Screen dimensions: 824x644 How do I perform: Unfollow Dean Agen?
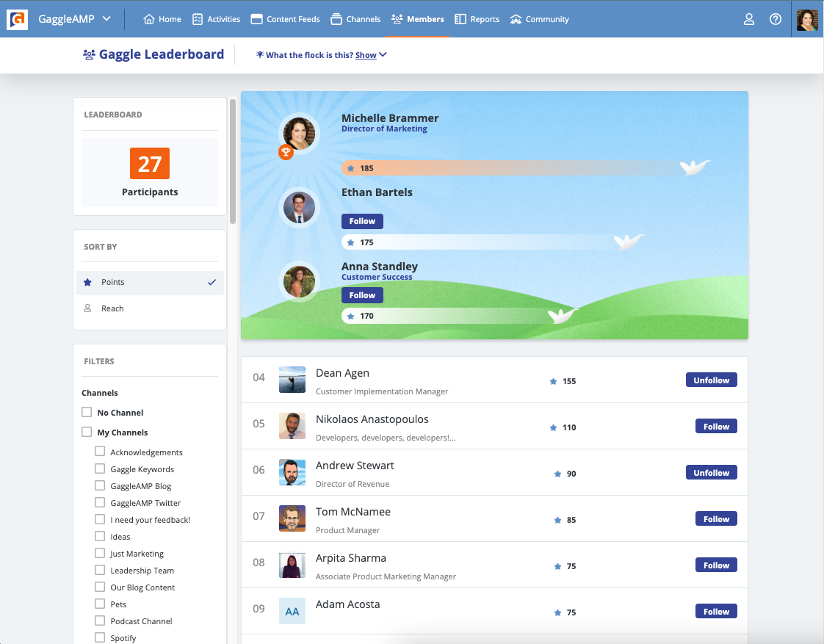(x=711, y=380)
